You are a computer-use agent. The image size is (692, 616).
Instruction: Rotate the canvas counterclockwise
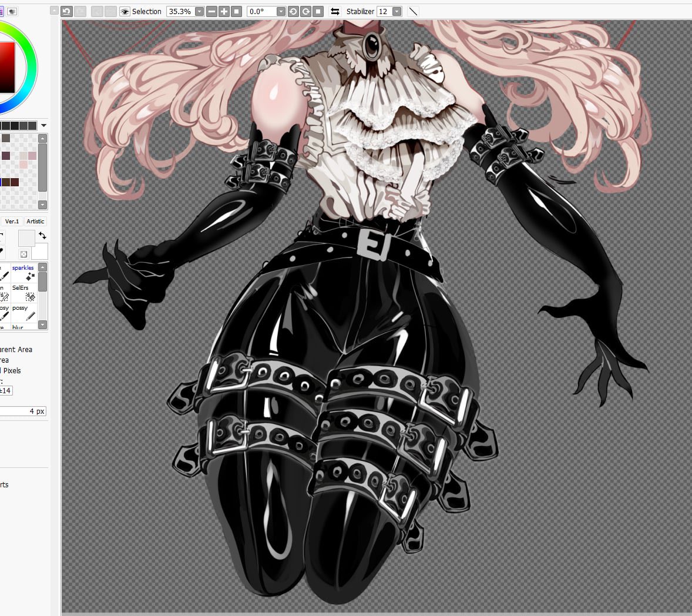click(x=293, y=12)
